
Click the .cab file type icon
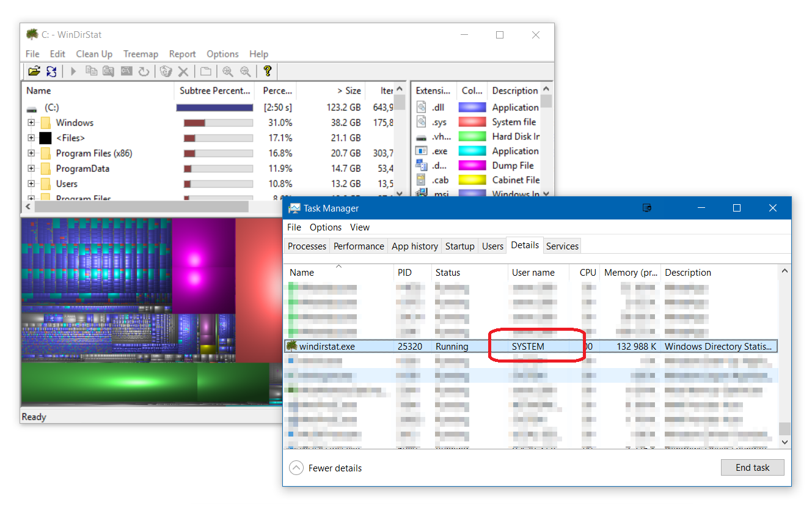421,180
